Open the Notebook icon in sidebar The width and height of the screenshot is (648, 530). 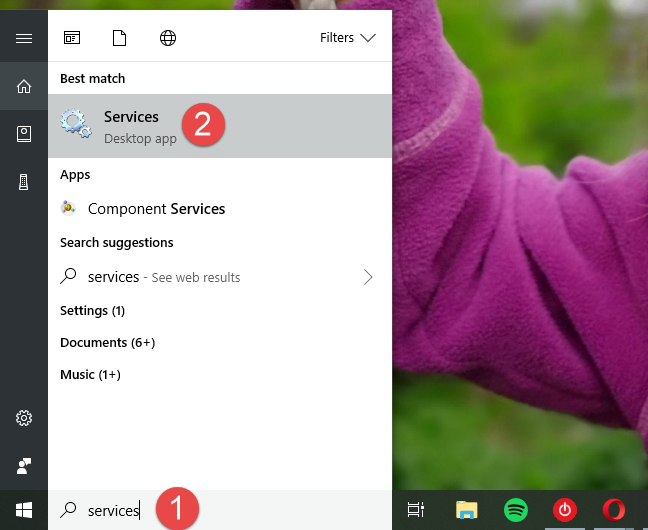(24, 134)
